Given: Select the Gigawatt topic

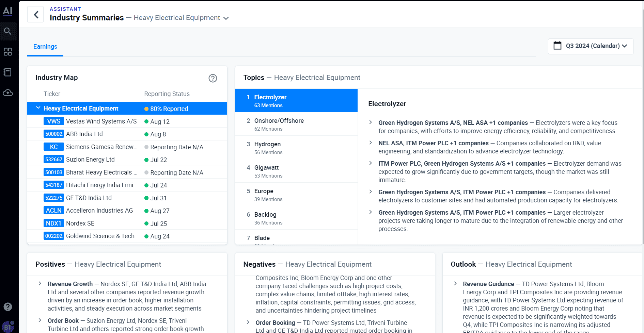Looking at the screenshot, I should pyautogui.click(x=296, y=171).
